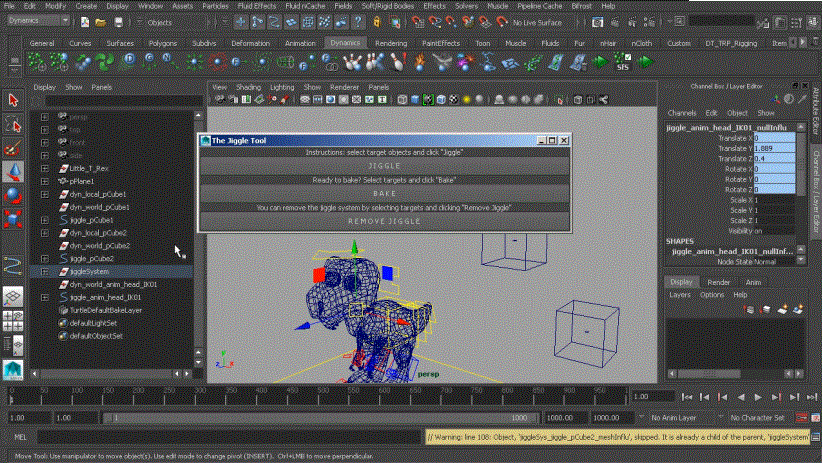This screenshot has height=463, width=822.
Task: Save scene with disk icon
Action: tap(118, 23)
